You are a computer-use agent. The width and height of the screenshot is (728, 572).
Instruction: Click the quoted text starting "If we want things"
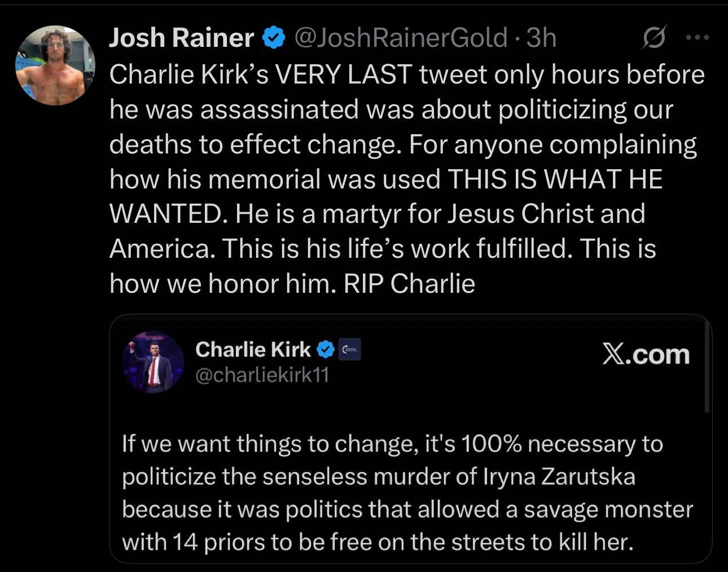[392, 444]
